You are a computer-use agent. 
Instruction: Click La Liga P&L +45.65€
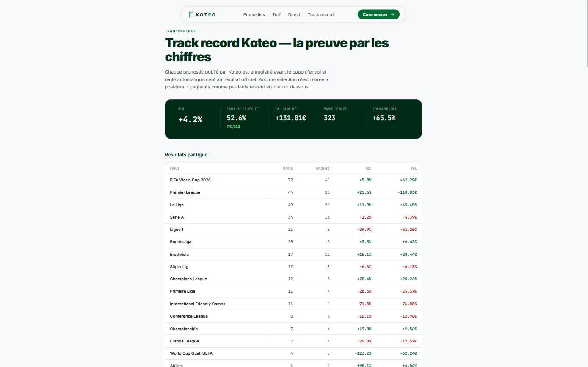click(409, 205)
